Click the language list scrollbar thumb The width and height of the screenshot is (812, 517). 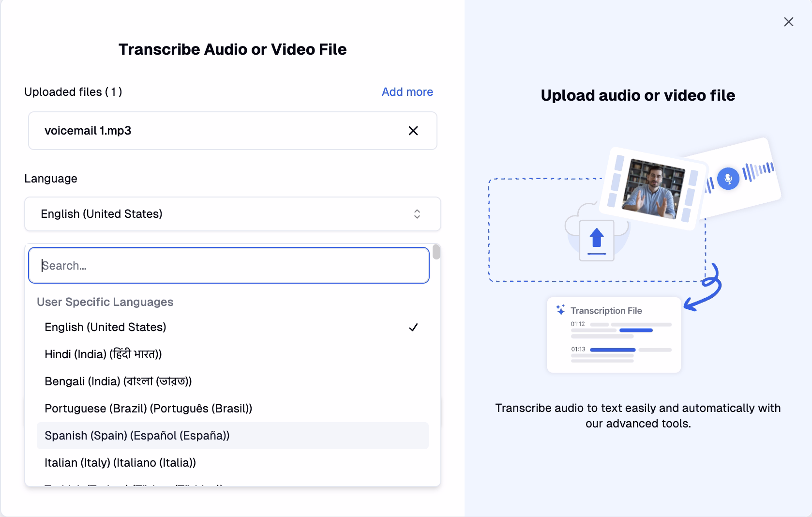pyautogui.click(x=436, y=252)
